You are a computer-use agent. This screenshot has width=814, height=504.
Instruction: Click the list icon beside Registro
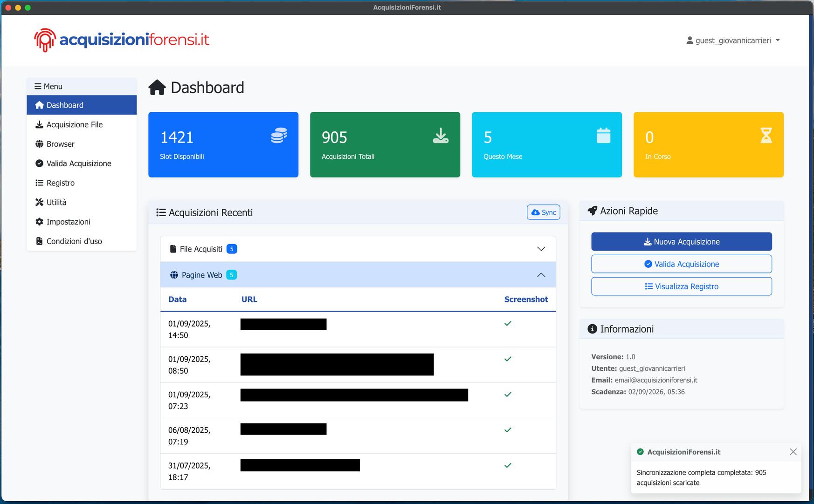click(39, 183)
